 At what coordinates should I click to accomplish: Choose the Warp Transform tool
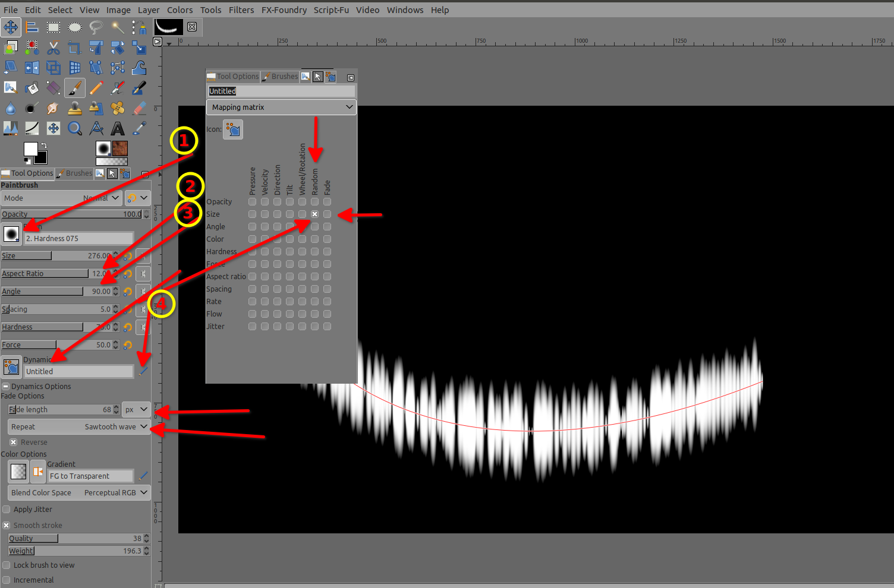[139, 68]
